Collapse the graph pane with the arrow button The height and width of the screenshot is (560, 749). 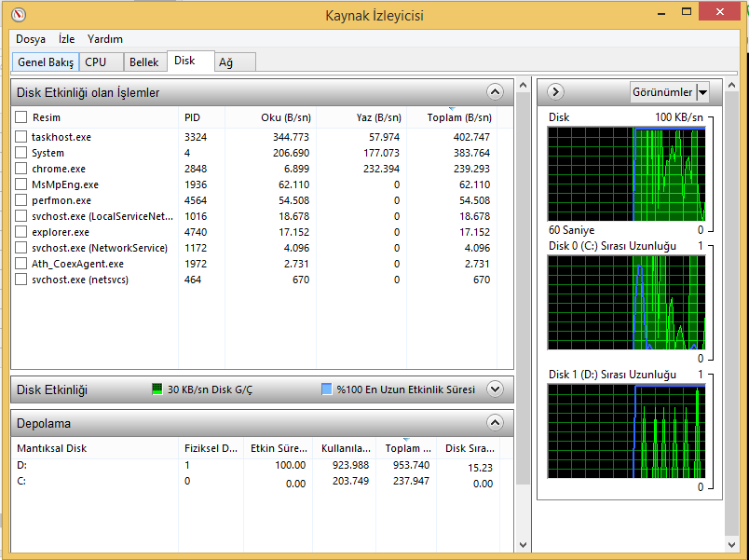[x=555, y=91]
